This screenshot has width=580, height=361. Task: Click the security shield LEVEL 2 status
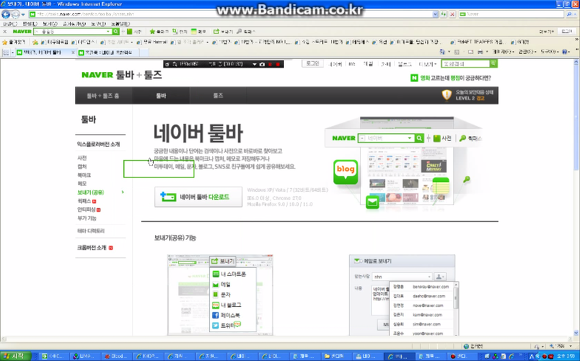pos(469,95)
